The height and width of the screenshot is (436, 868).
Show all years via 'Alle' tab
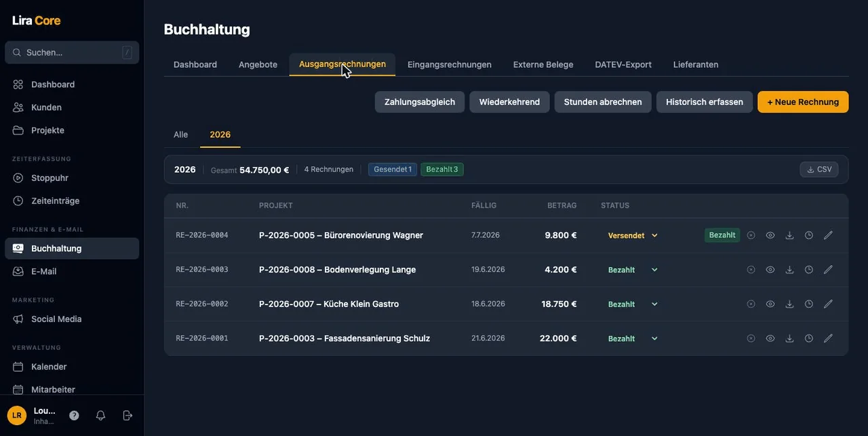pos(180,134)
